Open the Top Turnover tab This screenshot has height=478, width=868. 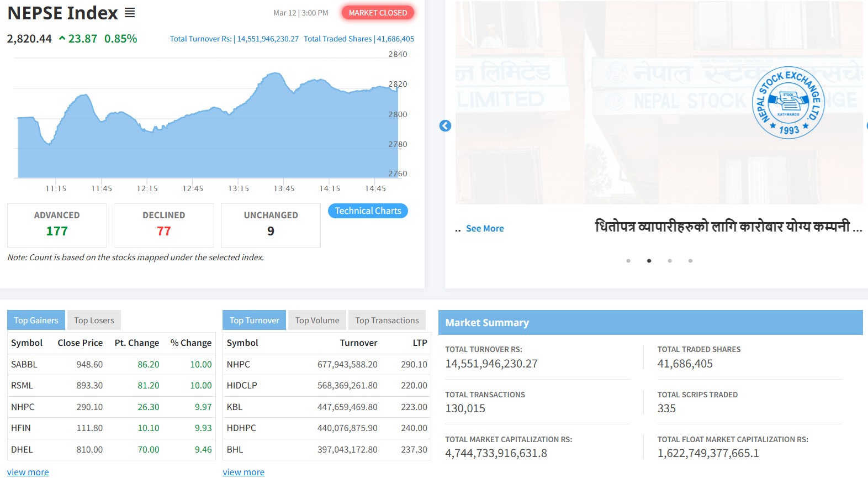tap(254, 321)
